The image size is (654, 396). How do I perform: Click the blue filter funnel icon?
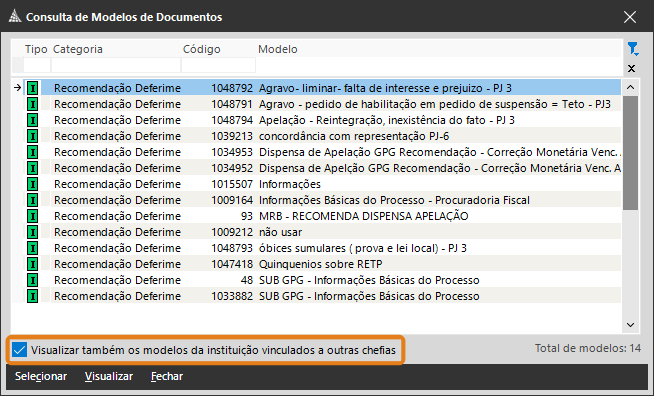tap(633, 49)
